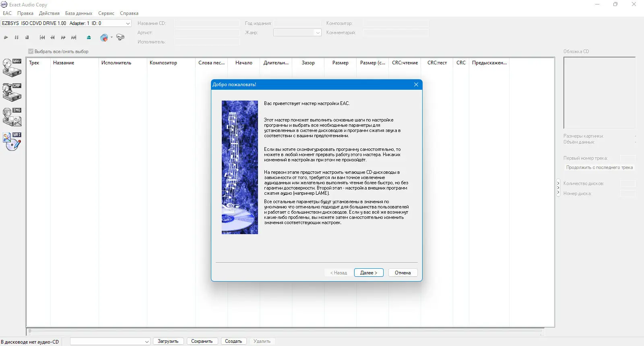Viewport: 644px width, 346px height.
Task: Click the Создать button
Action: point(233,341)
